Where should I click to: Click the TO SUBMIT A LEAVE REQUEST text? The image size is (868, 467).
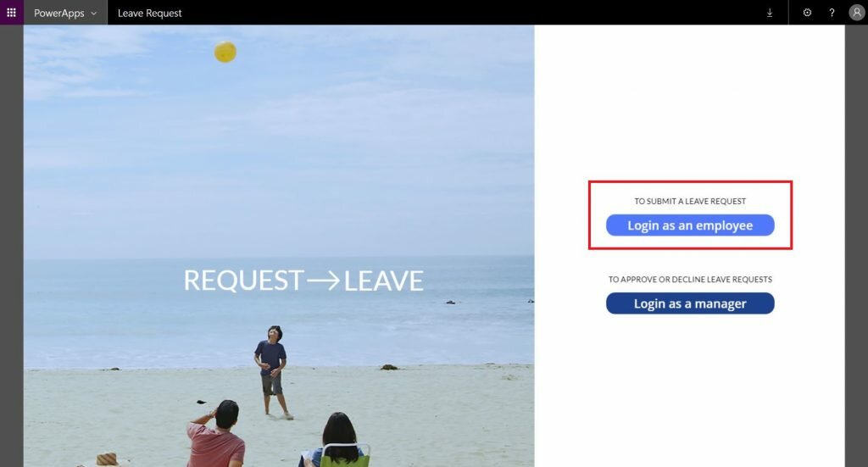click(690, 202)
